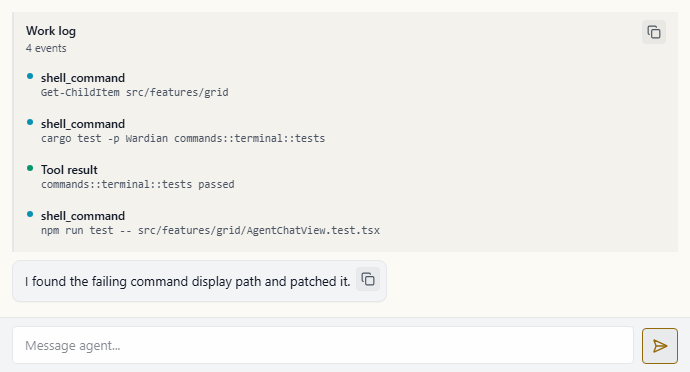Send the message to the agent

coord(660,346)
